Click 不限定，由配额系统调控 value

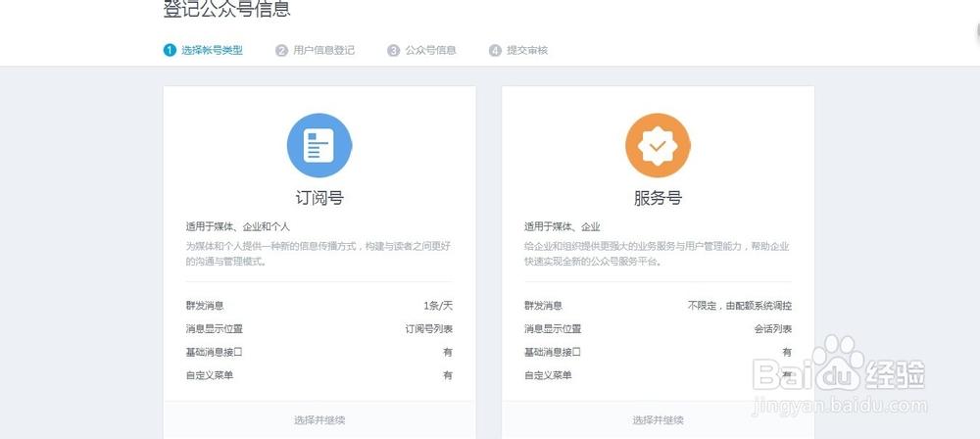[739, 306]
